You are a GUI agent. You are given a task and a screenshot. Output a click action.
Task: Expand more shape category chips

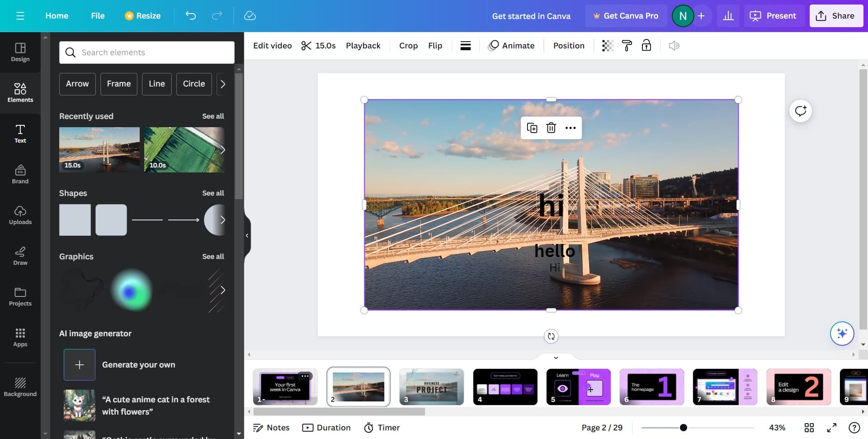[x=222, y=84]
